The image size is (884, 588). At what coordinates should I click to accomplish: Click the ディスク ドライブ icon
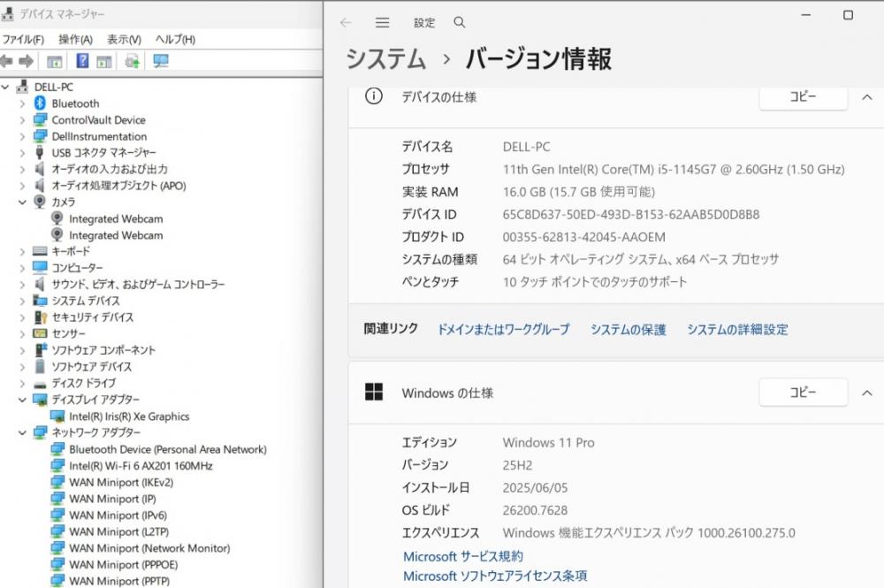coord(40,384)
